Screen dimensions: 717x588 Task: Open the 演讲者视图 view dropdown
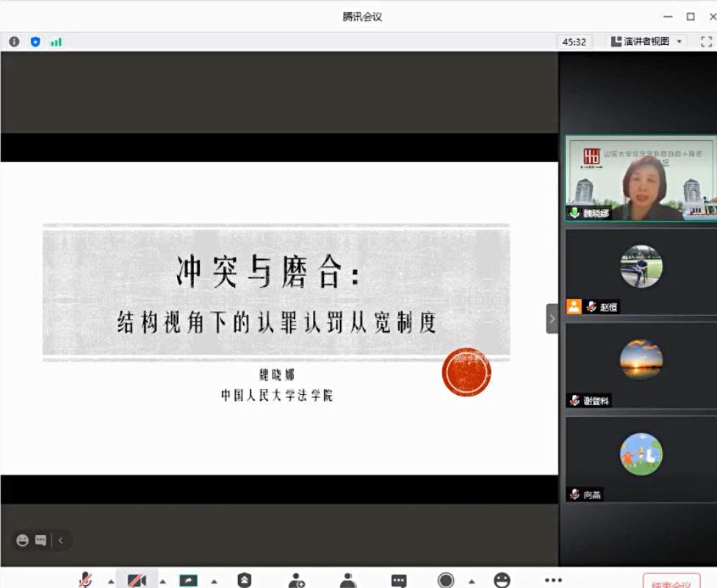click(x=646, y=42)
